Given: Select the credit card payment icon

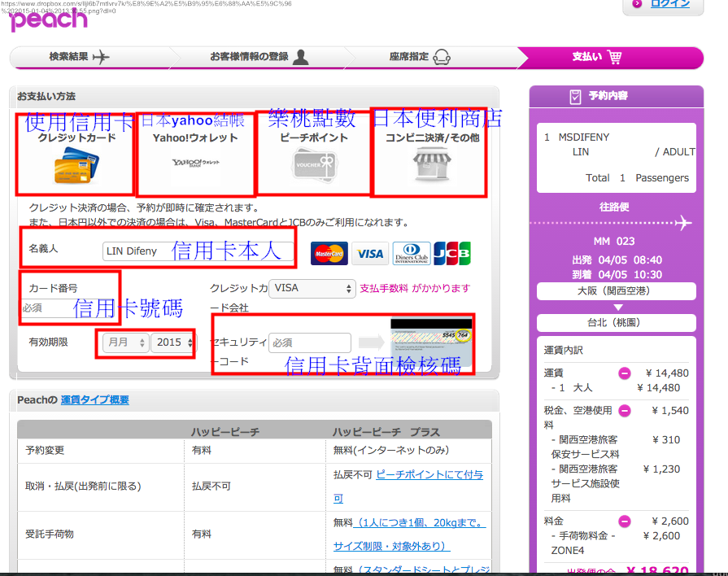Looking at the screenshot, I should pyautogui.click(x=76, y=165).
